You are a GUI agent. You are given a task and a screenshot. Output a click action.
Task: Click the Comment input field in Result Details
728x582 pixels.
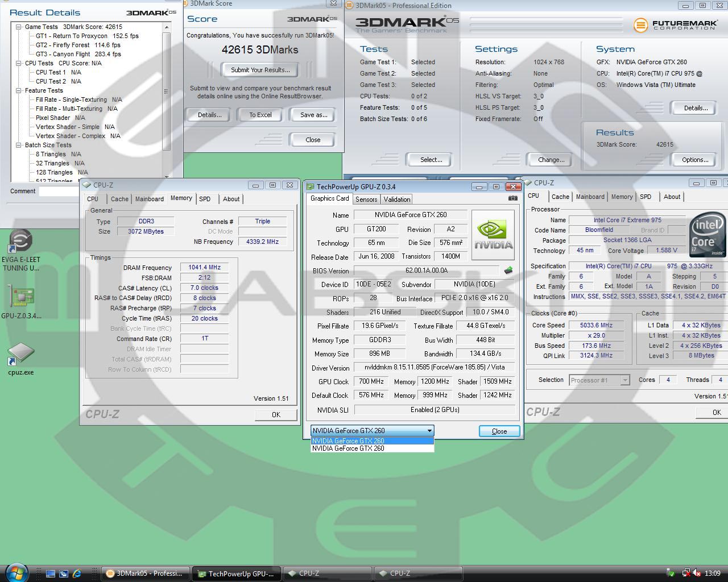110,191
